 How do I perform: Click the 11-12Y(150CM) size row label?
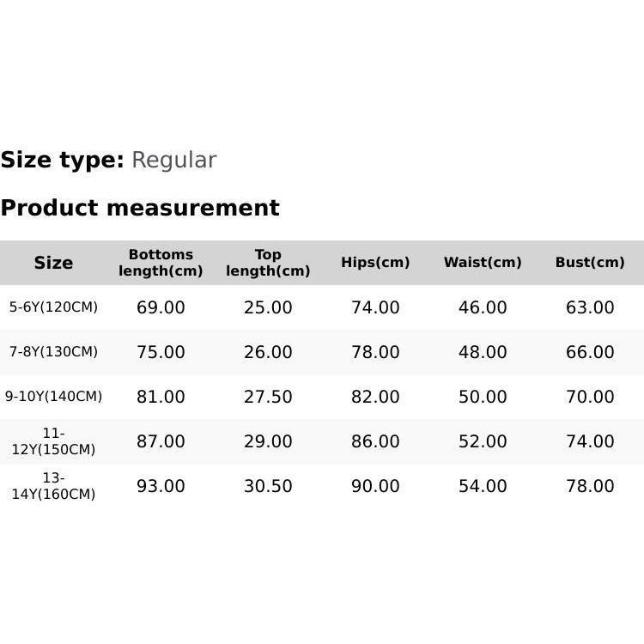point(53,441)
